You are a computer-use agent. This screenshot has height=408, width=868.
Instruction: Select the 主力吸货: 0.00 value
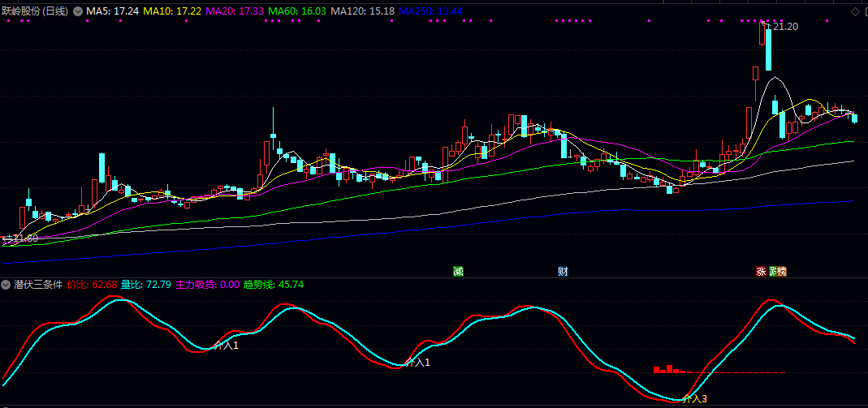tap(208, 285)
